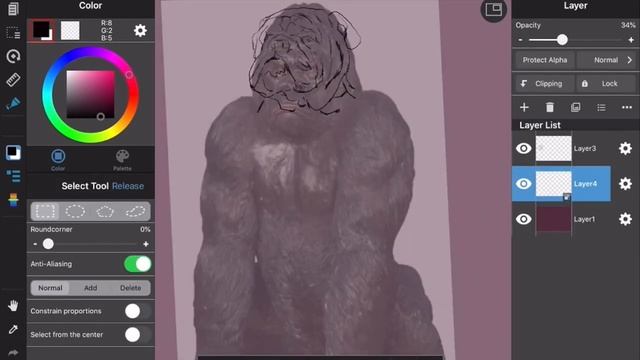
Task: Choose the polygon selection shape
Action: [x=105, y=211]
